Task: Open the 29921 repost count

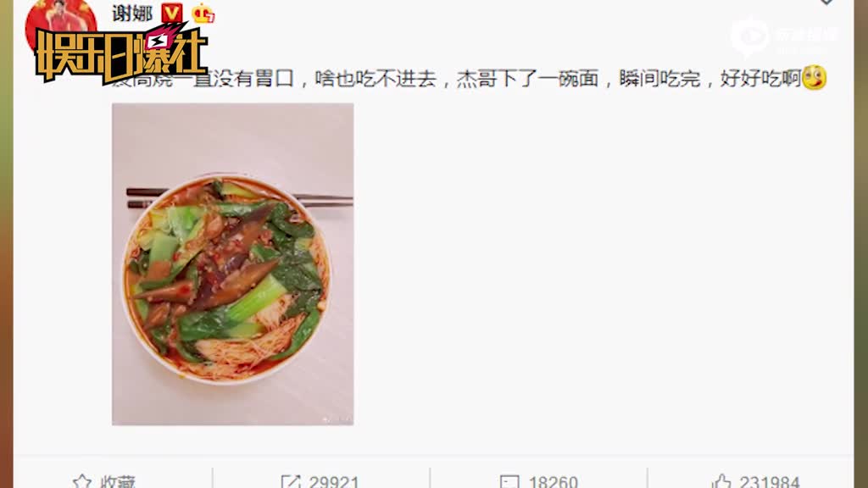Action: coord(334,481)
